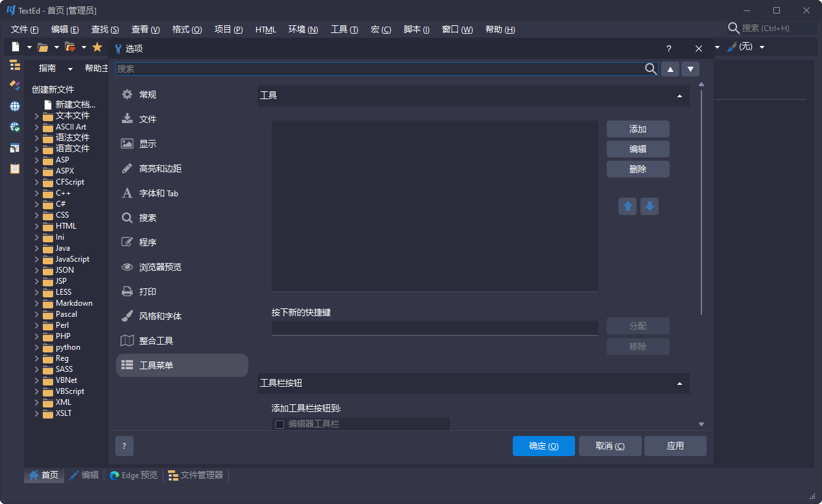Click the tree view icon atop left sidebar

[14, 65]
